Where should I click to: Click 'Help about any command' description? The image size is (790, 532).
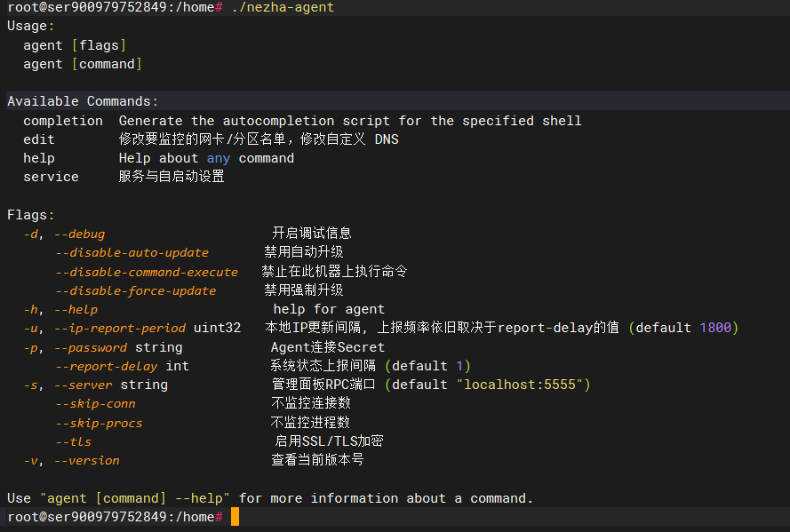point(206,159)
